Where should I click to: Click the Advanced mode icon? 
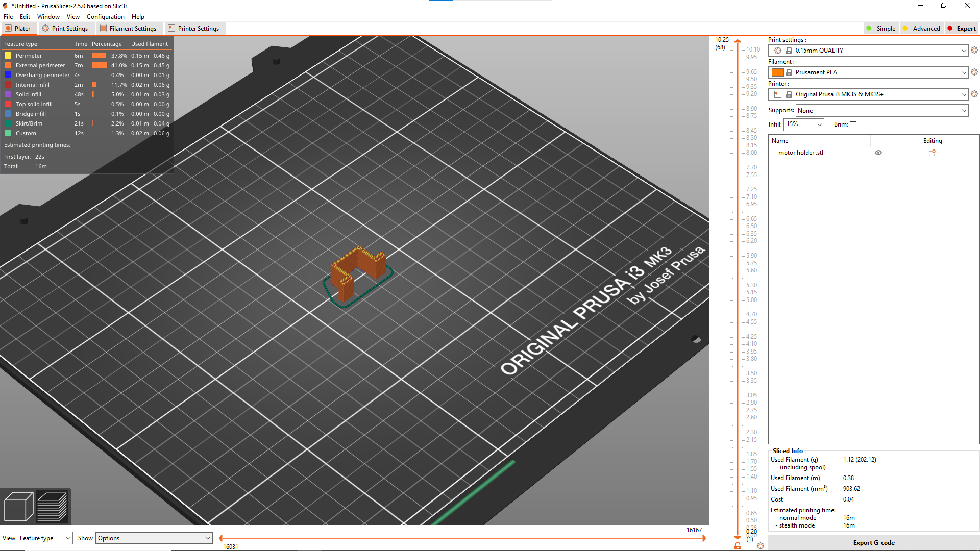906,28
